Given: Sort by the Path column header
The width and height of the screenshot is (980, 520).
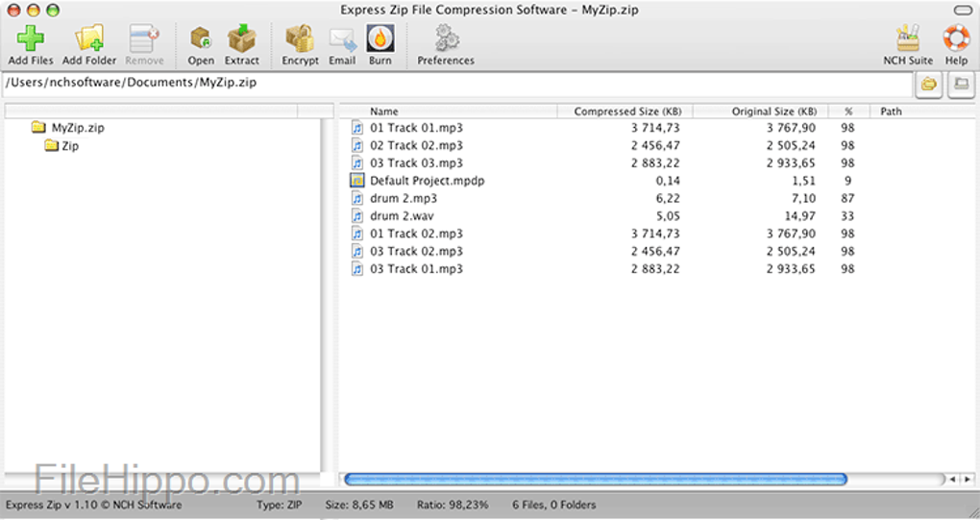Looking at the screenshot, I should (922, 111).
